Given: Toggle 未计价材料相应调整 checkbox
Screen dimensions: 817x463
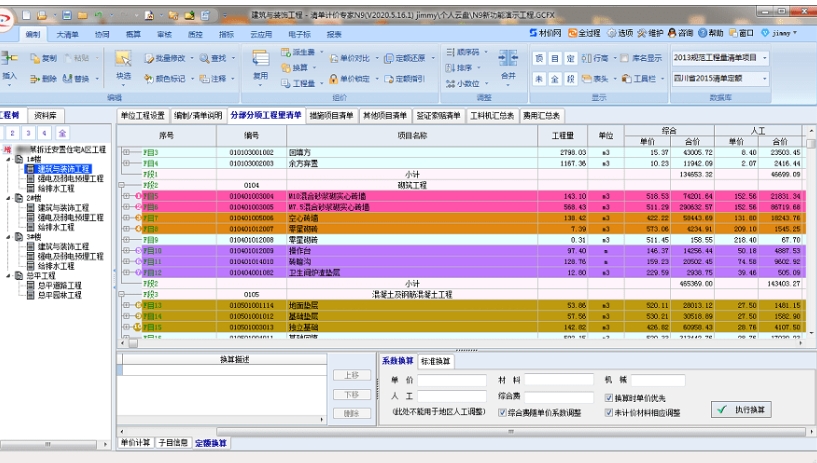Looking at the screenshot, I should click(608, 412).
